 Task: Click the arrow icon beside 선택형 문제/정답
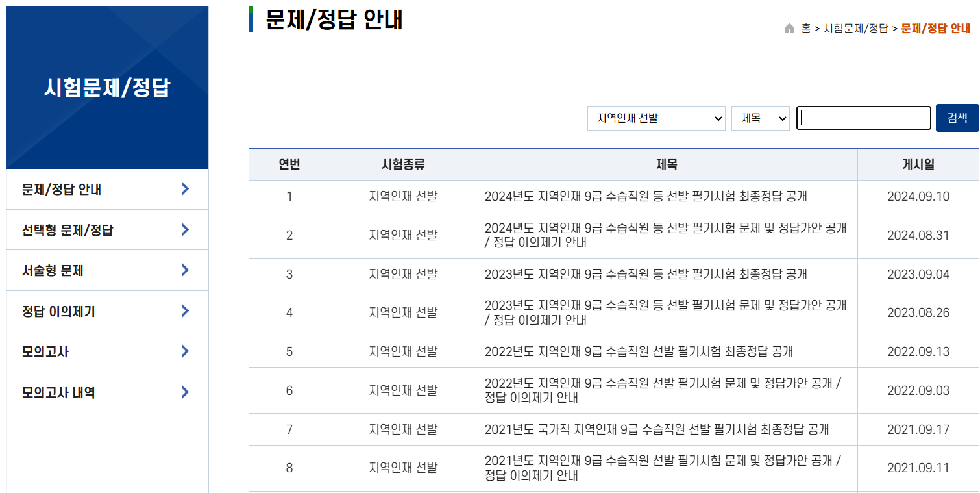tap(184, 229)
